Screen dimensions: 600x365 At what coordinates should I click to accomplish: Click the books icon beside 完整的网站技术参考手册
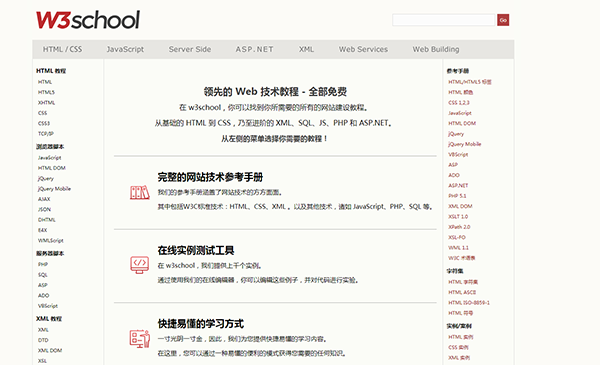tap(139, 192)
